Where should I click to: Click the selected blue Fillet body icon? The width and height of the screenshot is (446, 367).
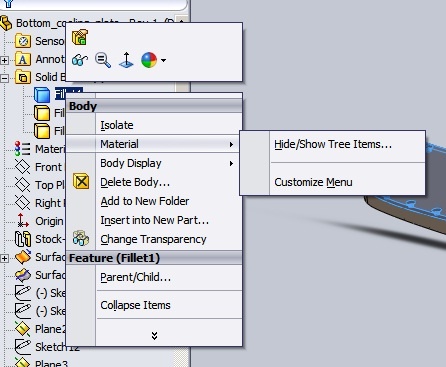coord(42,95)
